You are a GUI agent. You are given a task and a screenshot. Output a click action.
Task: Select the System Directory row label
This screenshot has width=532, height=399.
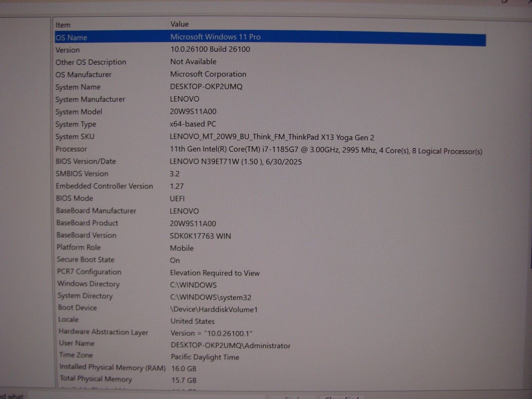(85, 296)
